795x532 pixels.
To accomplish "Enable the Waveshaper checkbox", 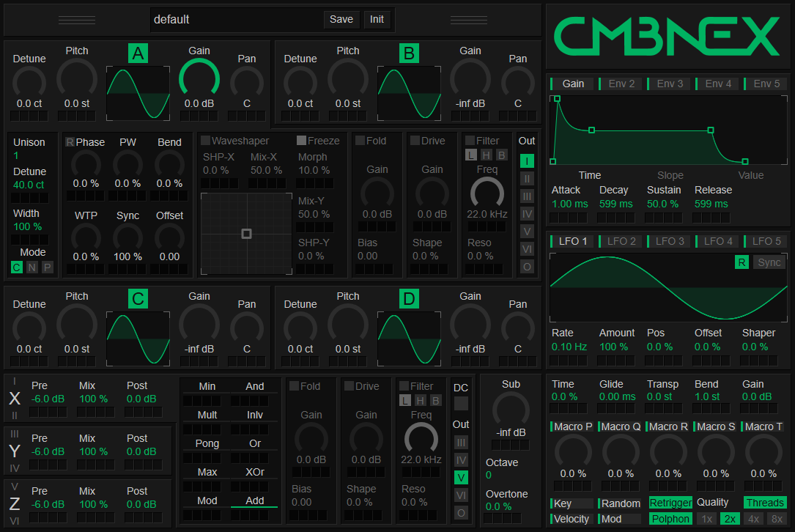I will (x=205, y=141).
